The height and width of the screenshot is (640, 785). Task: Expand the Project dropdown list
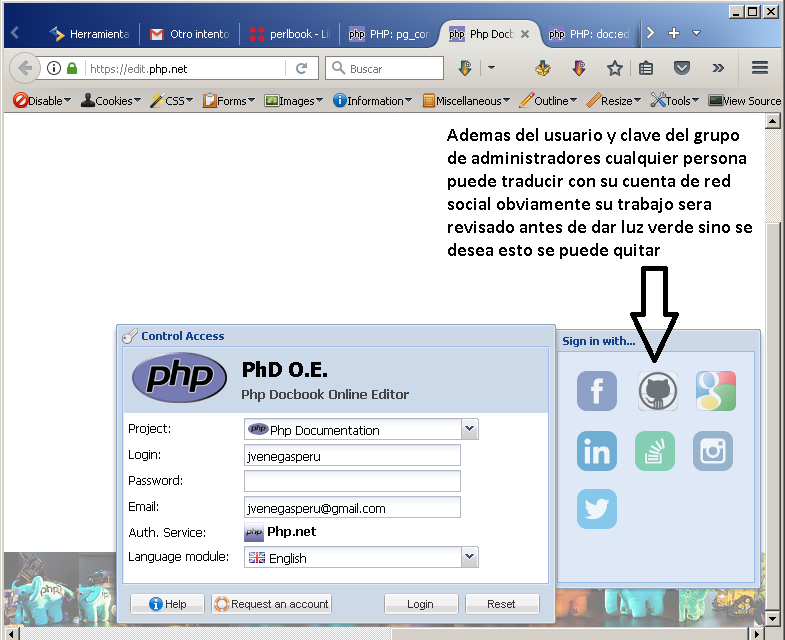point(469,429)
